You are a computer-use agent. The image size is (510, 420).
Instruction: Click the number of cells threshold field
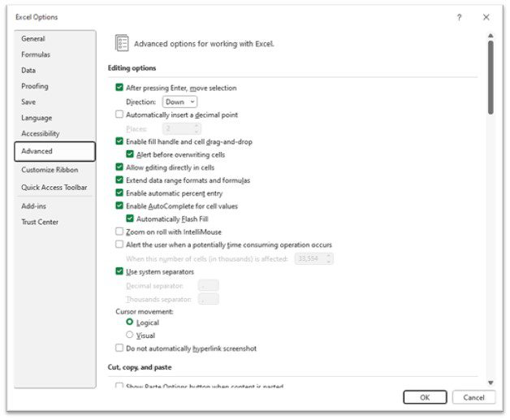(x=313, y=258)
